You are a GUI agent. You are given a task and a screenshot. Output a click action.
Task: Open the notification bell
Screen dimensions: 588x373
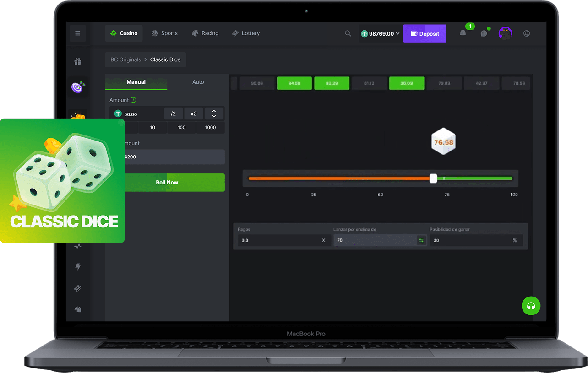tap(463, 33)
